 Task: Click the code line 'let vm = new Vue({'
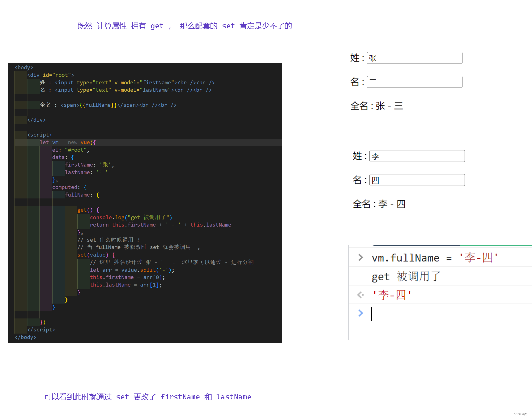click(x=68, y=142)
